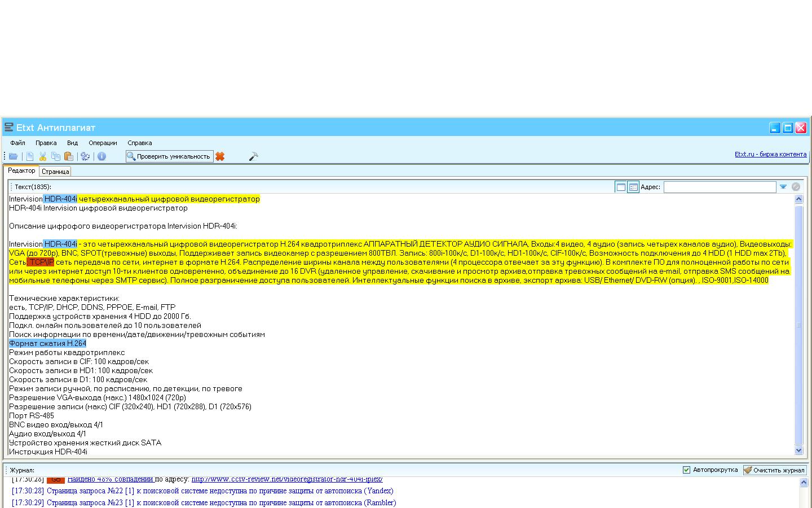Click the blue info icon
This screenshot has height=508, width=812.
[x=101, y=156]
